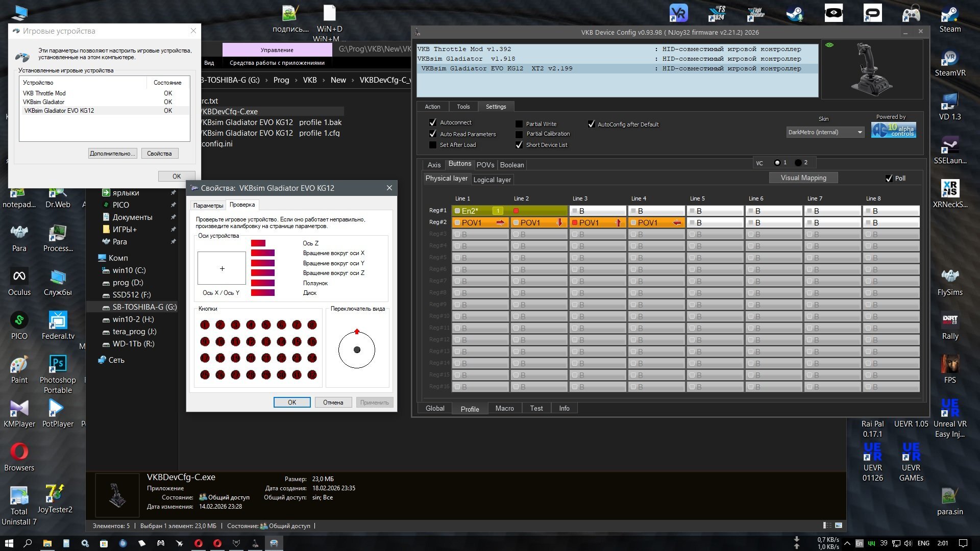Open Windows Start menu button
The width and height of the screenshot is (980, 551).
pyautogui.click(x=9, y=543)
